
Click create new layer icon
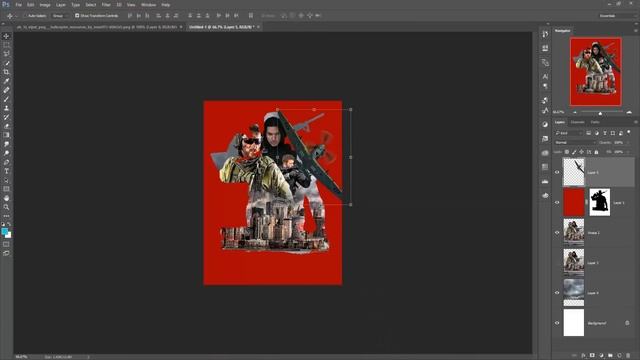[619, 356]
